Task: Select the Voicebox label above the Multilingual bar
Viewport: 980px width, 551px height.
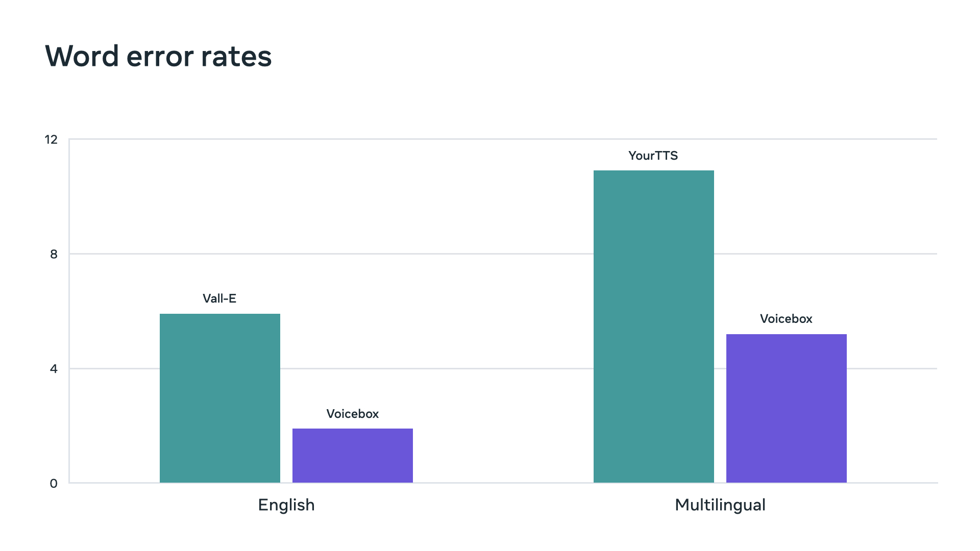Action: pos(786,319)
